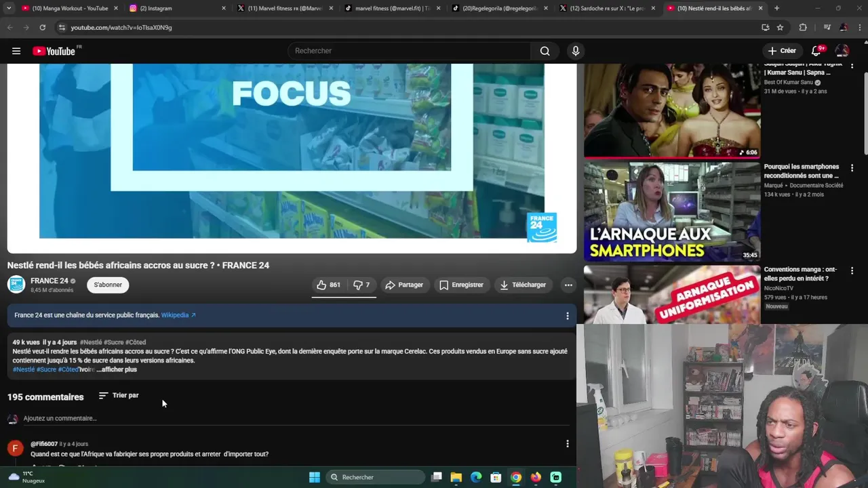The height and width of the screenshot is (488, 868).
Task: Save the video with Enregistrer
Action: point(461,285)
